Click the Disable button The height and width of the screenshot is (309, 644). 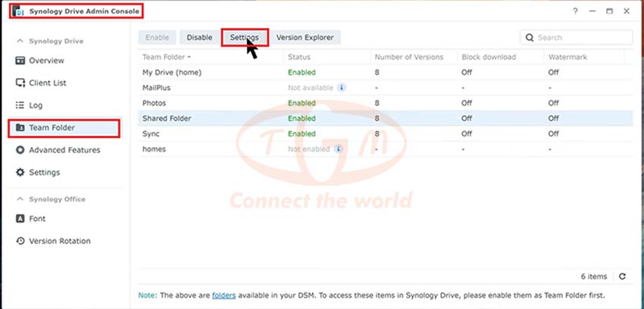pos(199,37)
